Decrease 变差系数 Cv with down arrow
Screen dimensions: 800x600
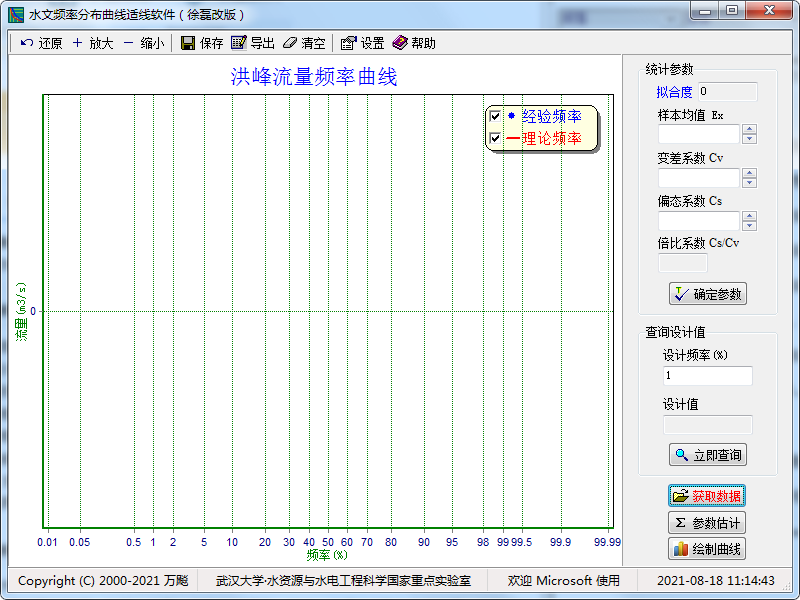click(749, 183)
